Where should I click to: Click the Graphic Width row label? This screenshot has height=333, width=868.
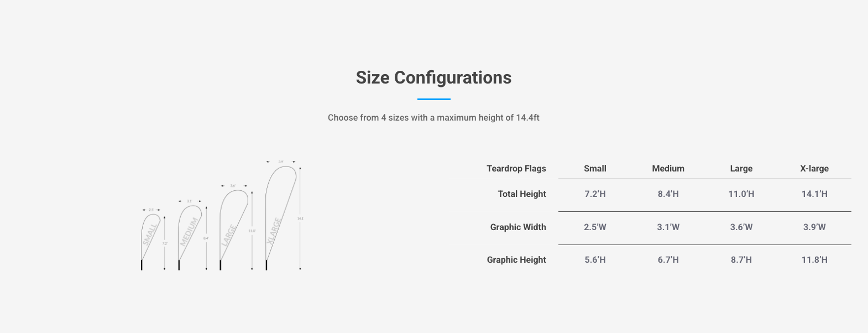(x=517, y=227)
